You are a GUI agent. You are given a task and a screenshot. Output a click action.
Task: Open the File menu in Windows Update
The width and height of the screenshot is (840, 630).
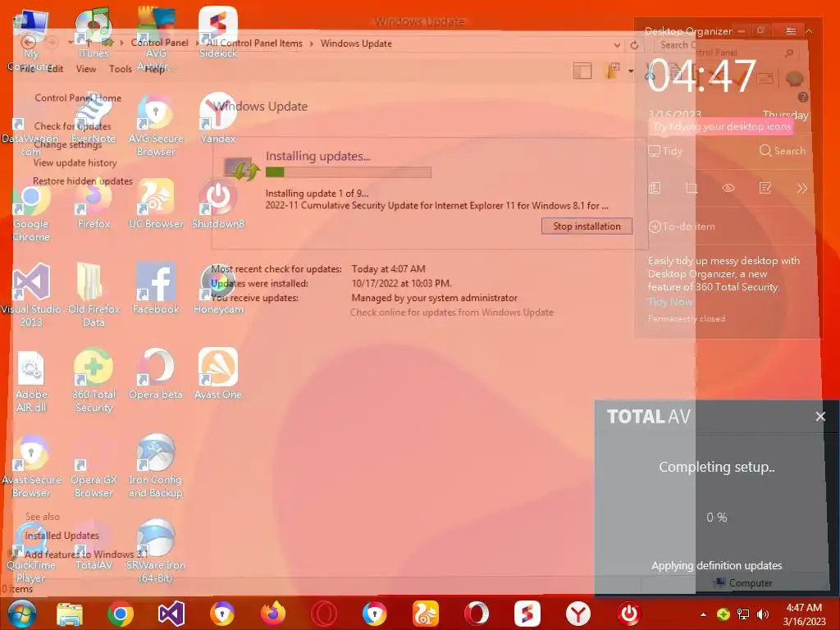27,69
